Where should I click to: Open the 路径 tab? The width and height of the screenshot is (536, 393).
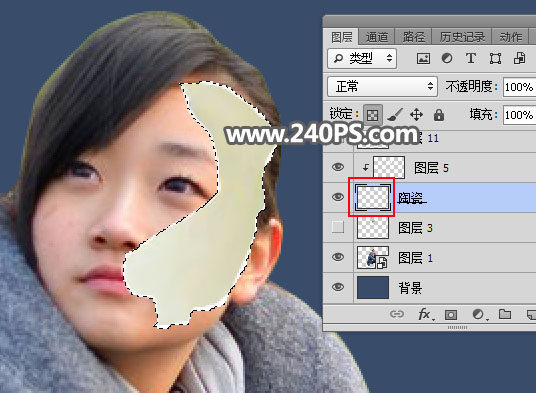click(413, 37)
